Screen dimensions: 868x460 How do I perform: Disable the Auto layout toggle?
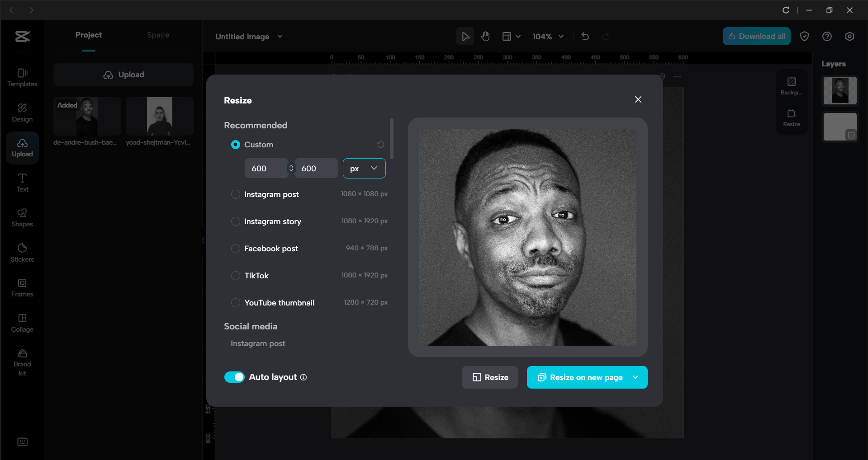(234, 377)
